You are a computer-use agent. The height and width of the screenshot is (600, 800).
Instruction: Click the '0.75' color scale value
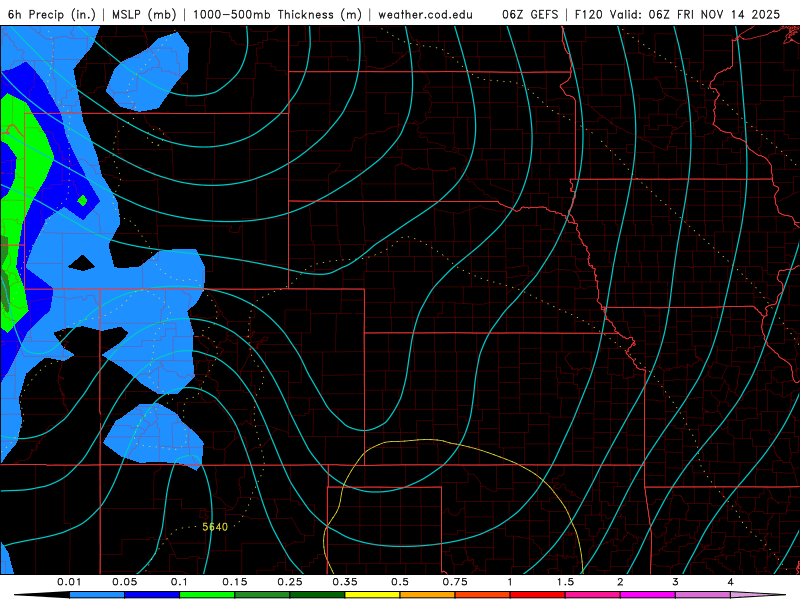pyautogui.click(x=455, y=582)
